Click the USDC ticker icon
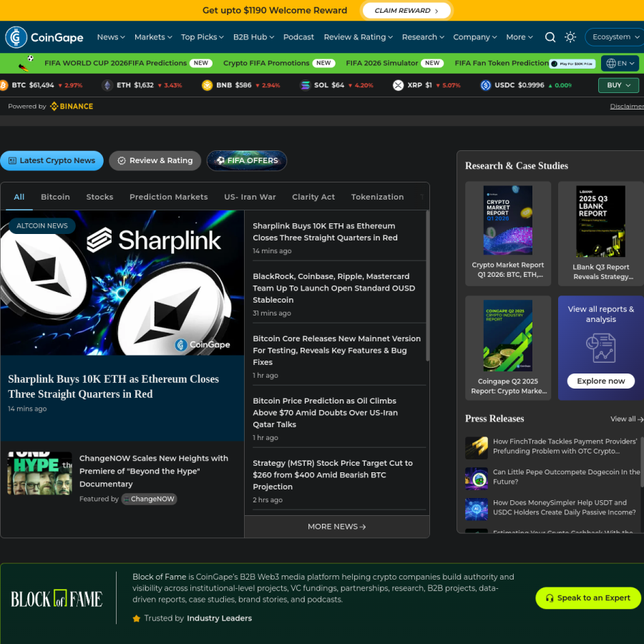Image resolution: width=644 pixels, height=644 pixels. tap(486, 85)
